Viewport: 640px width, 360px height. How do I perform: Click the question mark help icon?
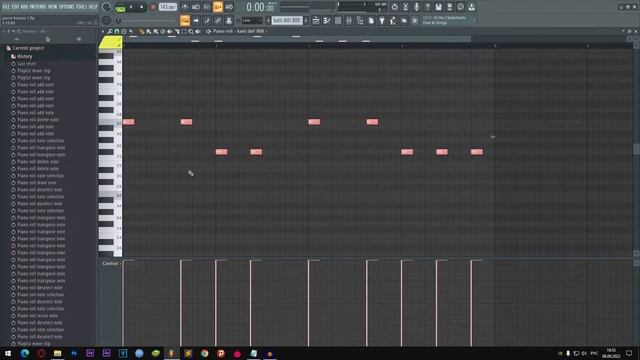click(x=427, y=7)
